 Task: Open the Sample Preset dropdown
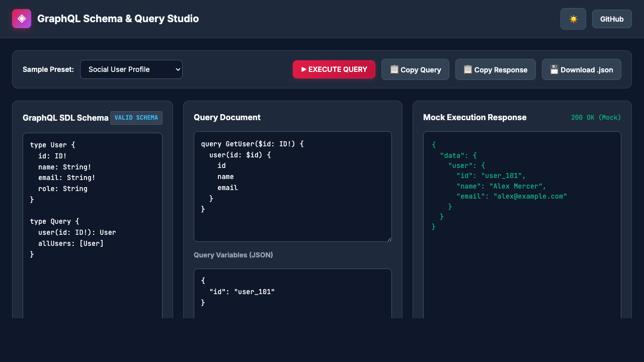131,69
